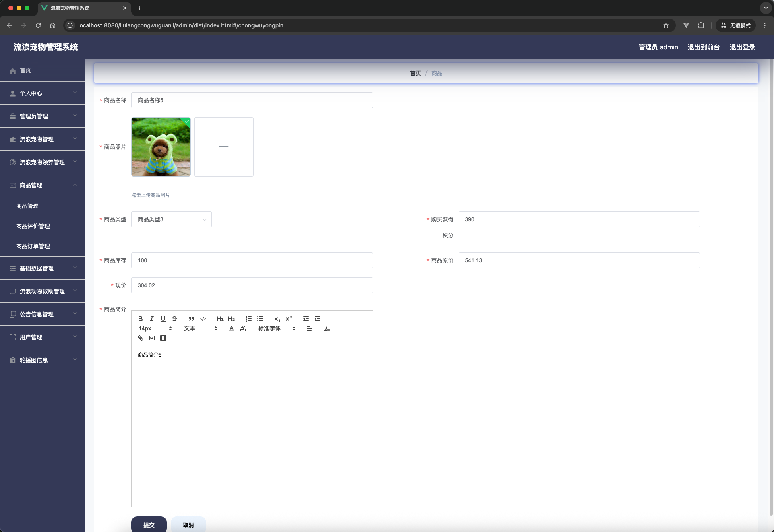774x532 pixels.
Task: Insert an image in the editor
Action: pos(152,338)
